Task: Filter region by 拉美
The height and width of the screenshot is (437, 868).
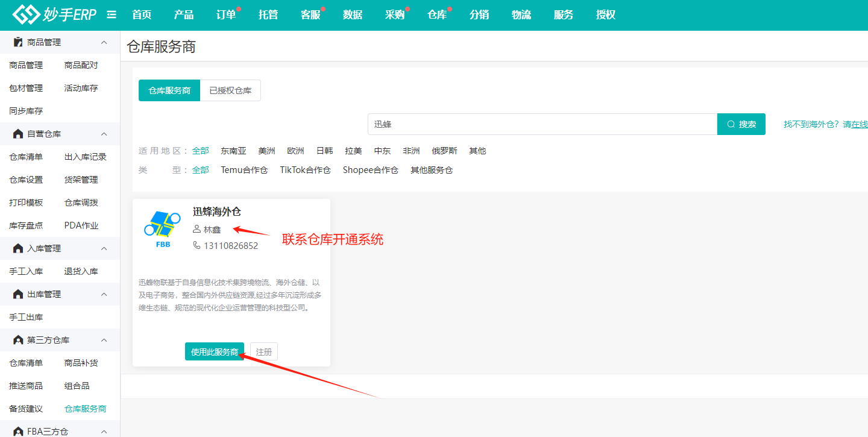Action: point(353,151)
